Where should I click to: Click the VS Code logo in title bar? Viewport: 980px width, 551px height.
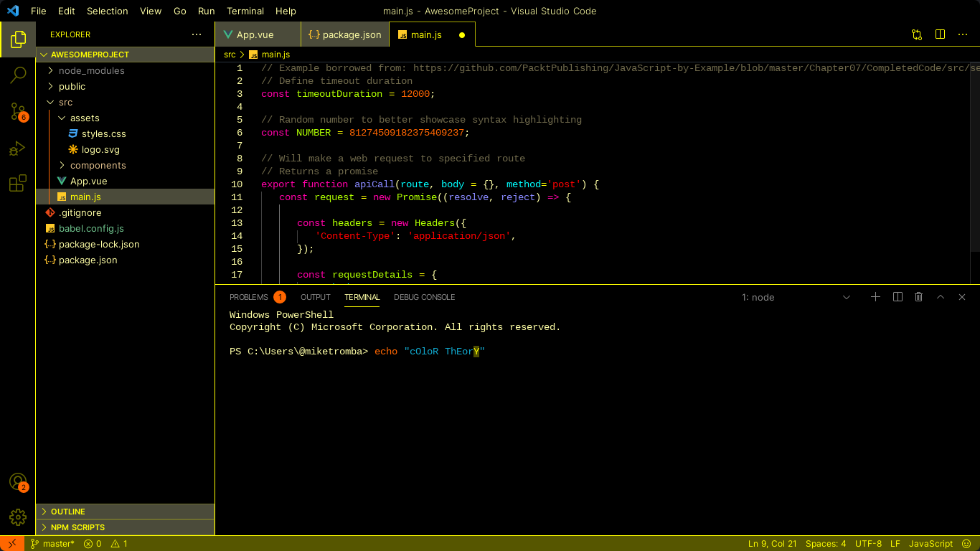pos(12,11)
